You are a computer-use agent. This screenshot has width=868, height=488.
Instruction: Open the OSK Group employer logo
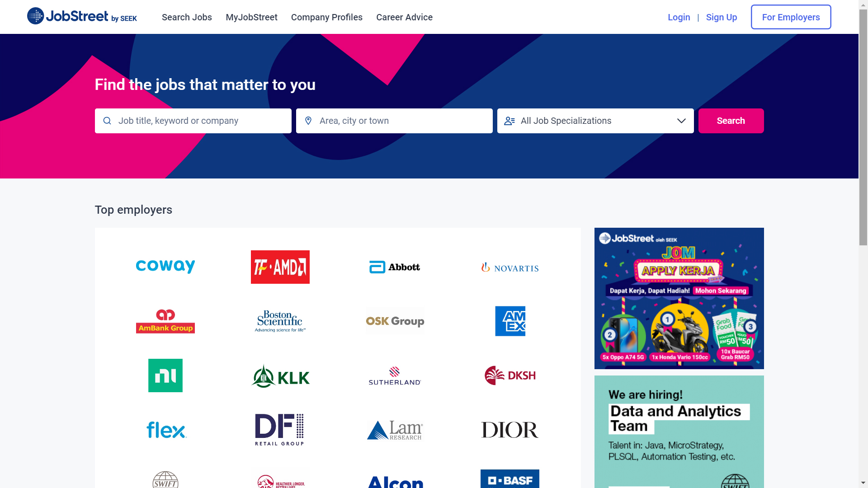(x=395, y=321)
